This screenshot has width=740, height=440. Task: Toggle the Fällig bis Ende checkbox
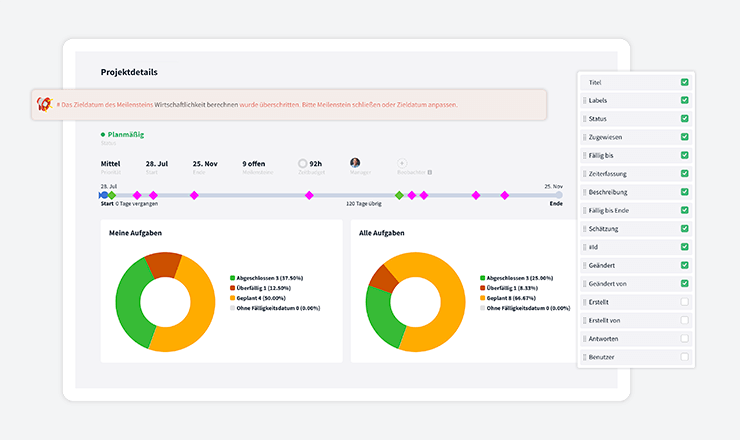tap(684, 210)
